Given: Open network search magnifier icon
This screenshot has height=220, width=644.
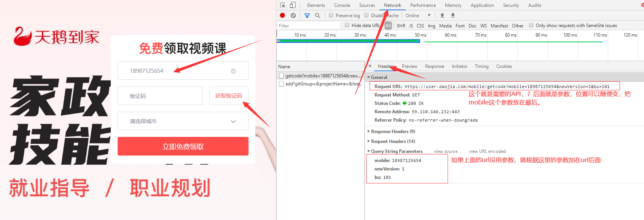Looking at the screenshot, I should click(317, 15).
